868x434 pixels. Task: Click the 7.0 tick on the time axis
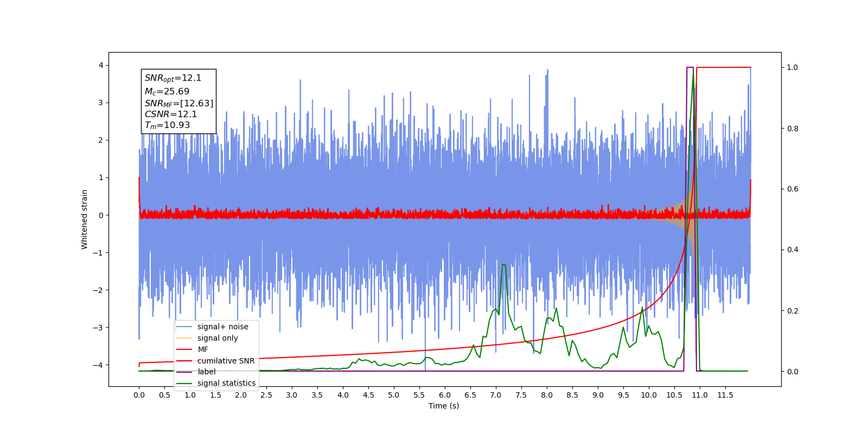[x=496, y=395]
